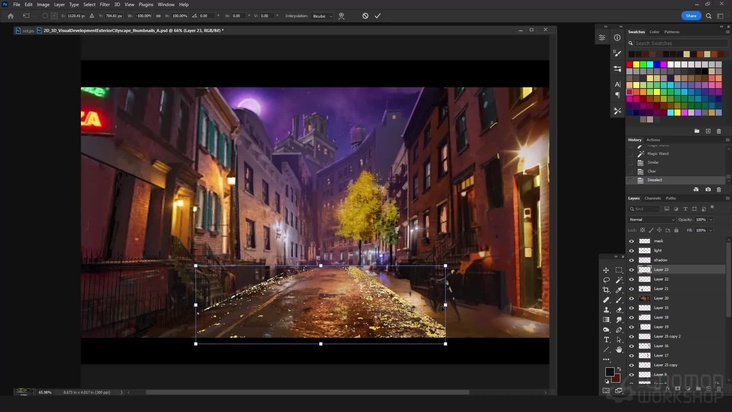Switch to the Color tab
Viewport: 732px width, 412px height.
coord(655,32)
